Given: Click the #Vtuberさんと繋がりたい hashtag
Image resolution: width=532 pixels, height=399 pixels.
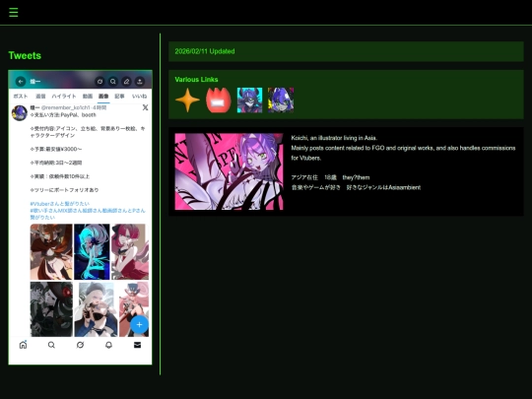Looking at the screenshot, I should [60, 204].
